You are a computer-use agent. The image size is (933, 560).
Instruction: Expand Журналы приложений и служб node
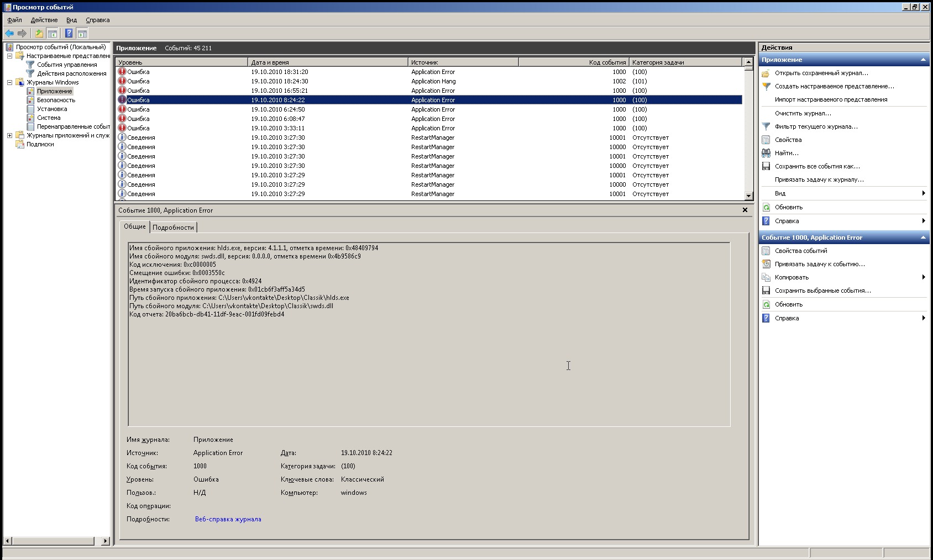coord(9,135)
